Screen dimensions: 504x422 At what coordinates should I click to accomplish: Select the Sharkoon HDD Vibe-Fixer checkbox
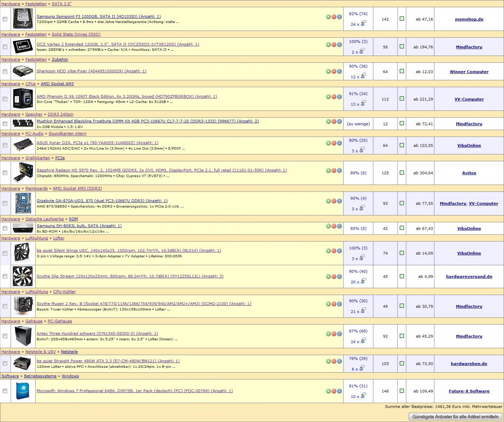point(5,71)
